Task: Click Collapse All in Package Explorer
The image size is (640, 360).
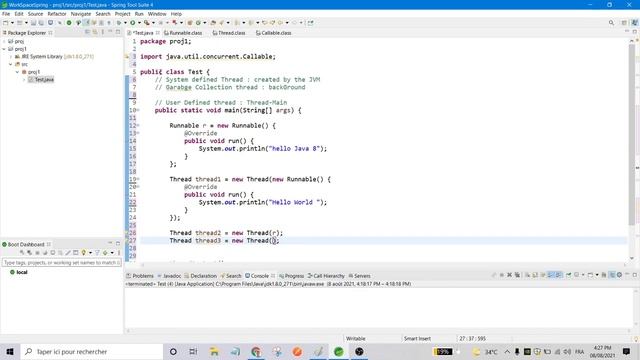Action: point(87,32)
